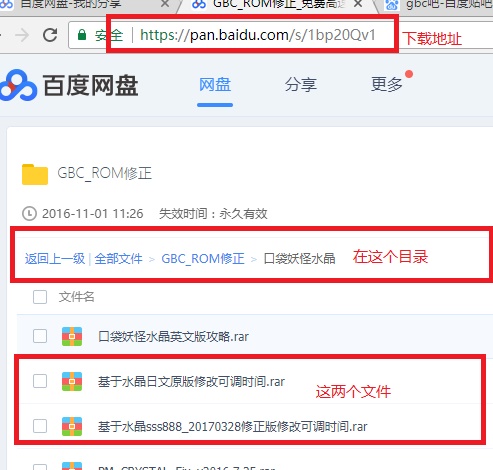
Task: Click the browser forward arrow
Action: (22, 35)
